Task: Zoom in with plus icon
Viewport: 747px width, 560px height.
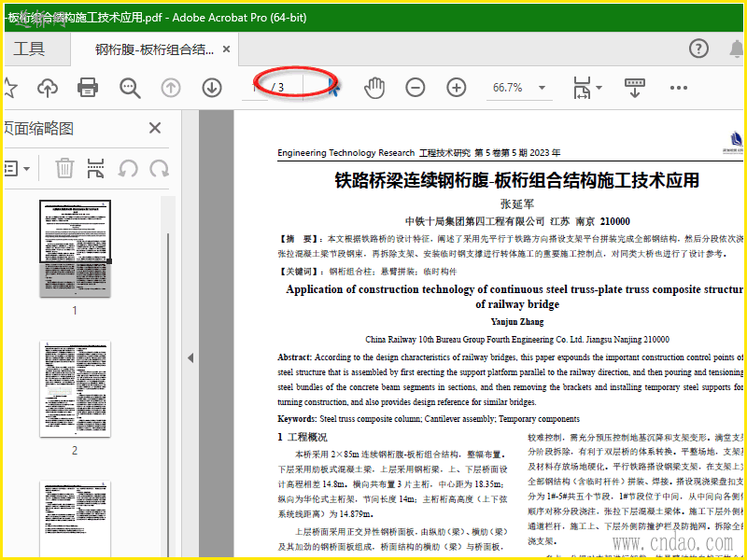Action: coord(457,88)
